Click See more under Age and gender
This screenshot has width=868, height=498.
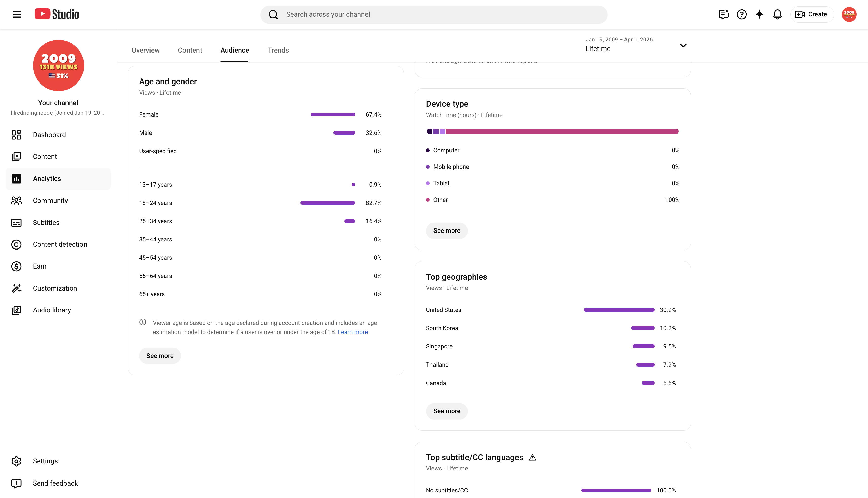pos(160,356)
